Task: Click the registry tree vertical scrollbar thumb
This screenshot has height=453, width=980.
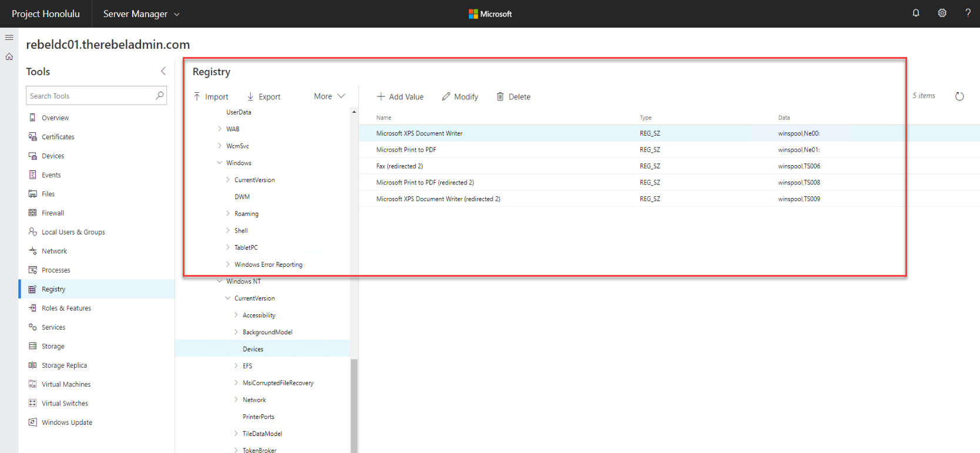Action: pos(354,405)
